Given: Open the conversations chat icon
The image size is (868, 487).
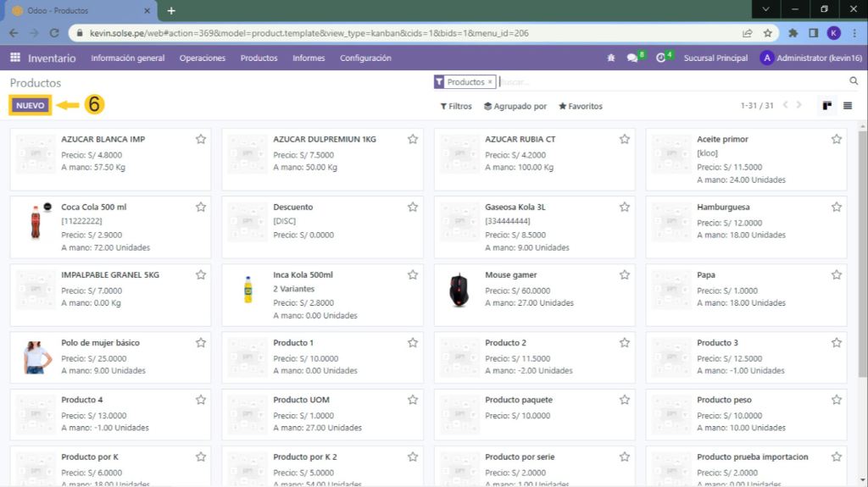Looking at the screenshot, I should point(632,58).
